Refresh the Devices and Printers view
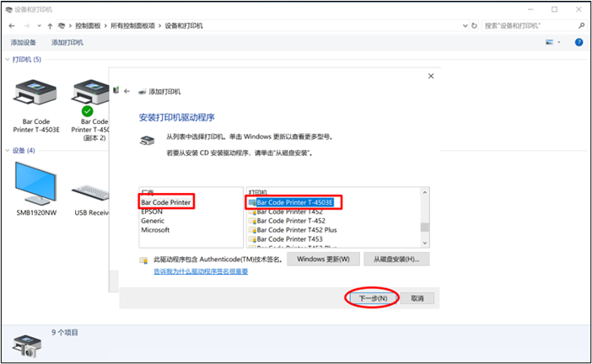Screen dimensions: 592x364 point(474,25)
